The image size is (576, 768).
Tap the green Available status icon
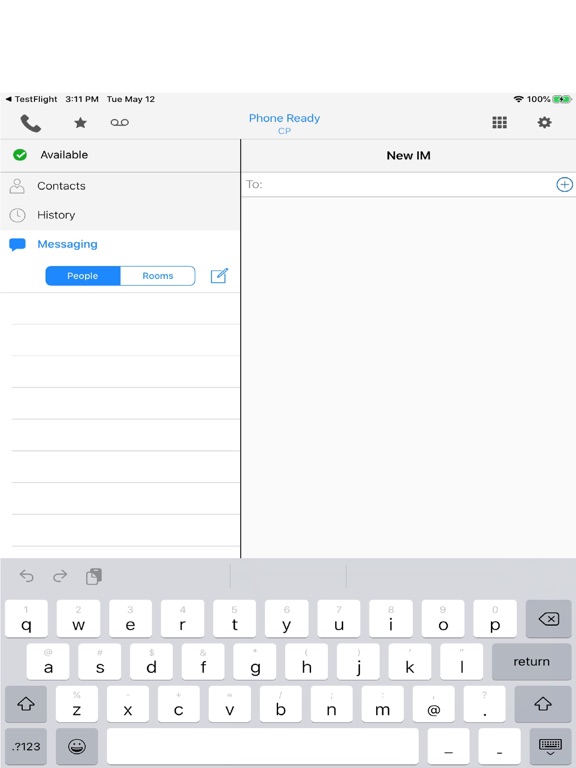20,155
